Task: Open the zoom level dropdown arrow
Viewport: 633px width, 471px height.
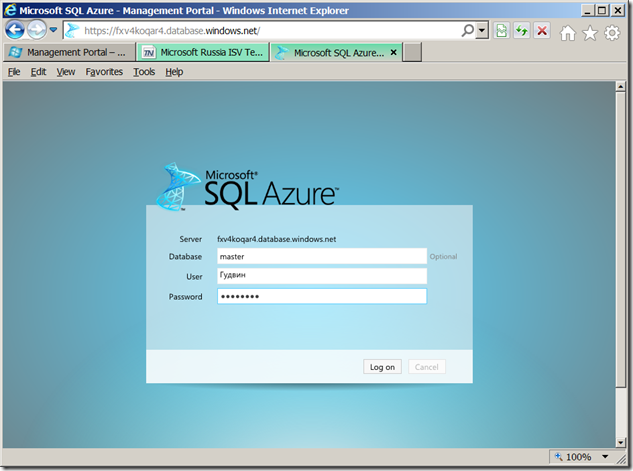Action: pos(605,457)
